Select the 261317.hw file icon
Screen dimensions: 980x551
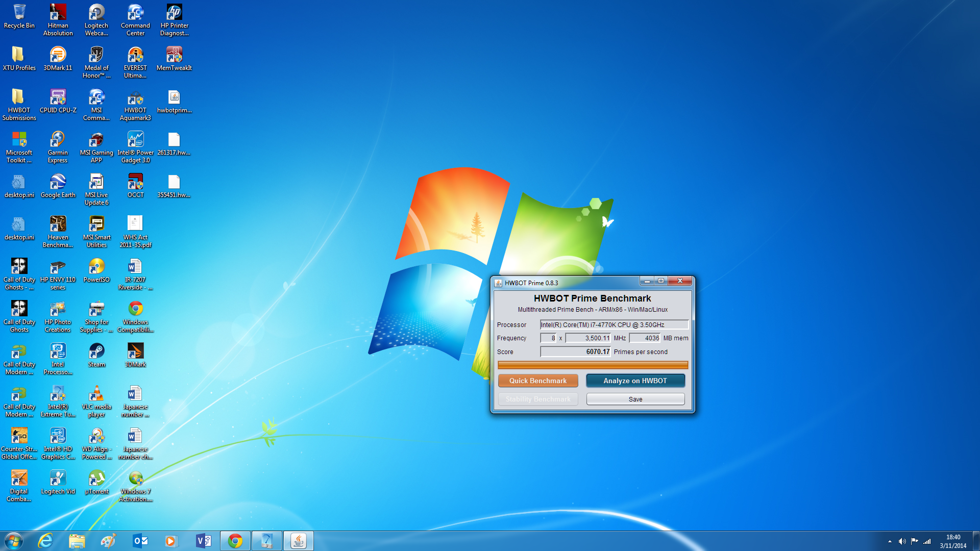click(x=174, y=143)
